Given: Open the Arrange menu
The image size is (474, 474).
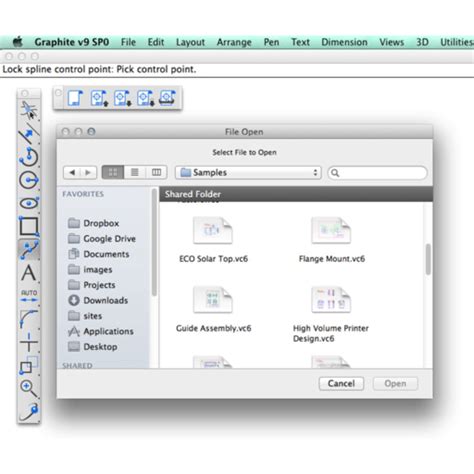Looking at the screenshot, I should pos(234,42).
